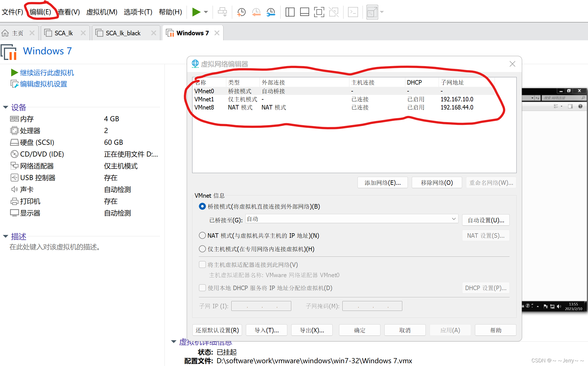Open the 编辑(E) menu
The height and width of the screenshot is (366, 588).
40,12
